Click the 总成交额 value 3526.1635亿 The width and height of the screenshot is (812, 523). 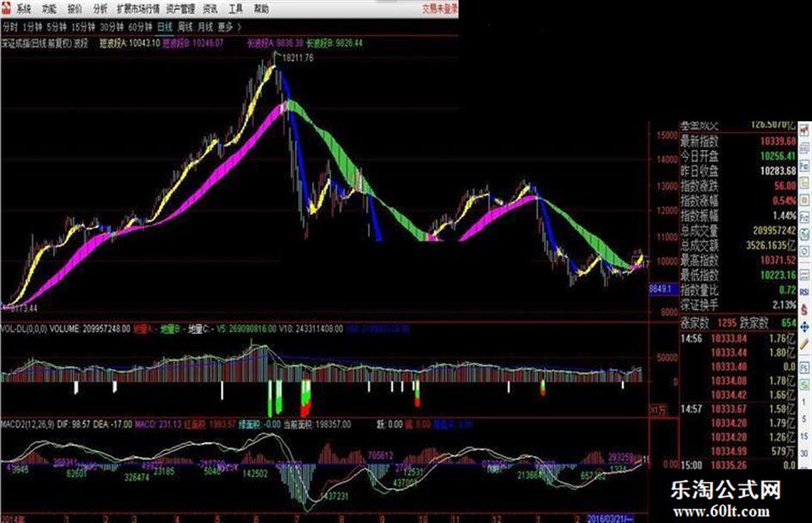pos(771,246)
